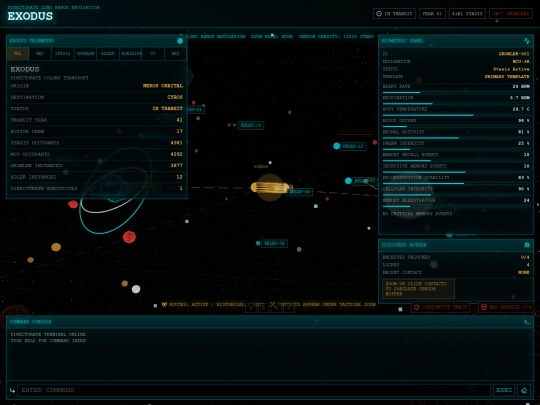Open the Red Archive 0/4 button
This screenshot has height=405, width=540.
click(506, 307)
